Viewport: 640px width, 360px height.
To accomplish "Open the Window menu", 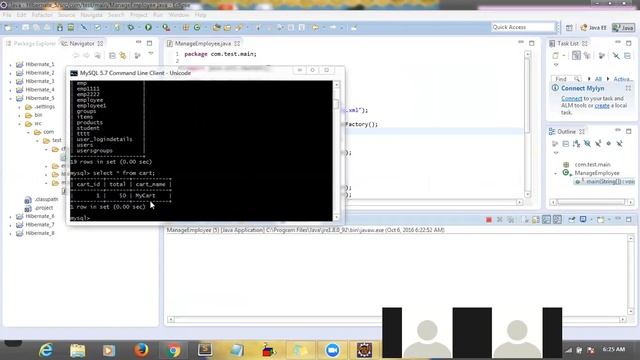I will 178,15.
